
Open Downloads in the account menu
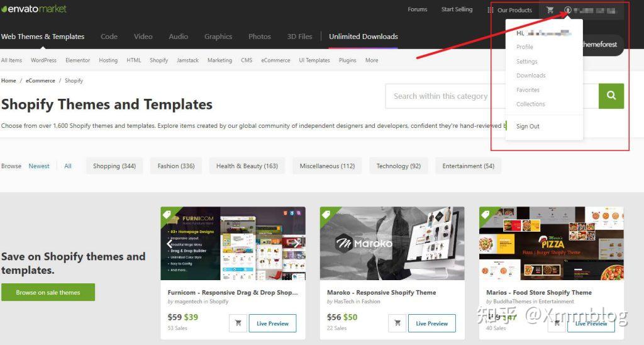[x=531, y=76]
